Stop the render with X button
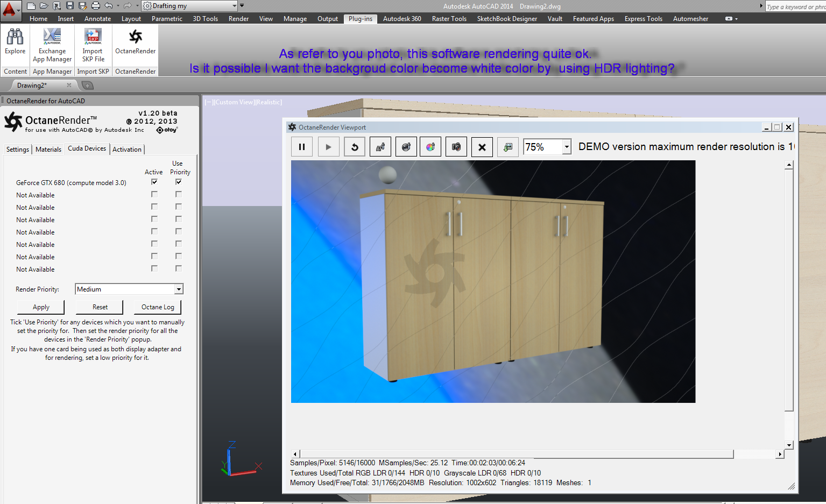Image resolution: width=826 pixels, height=504 pixels. point(482,147)
